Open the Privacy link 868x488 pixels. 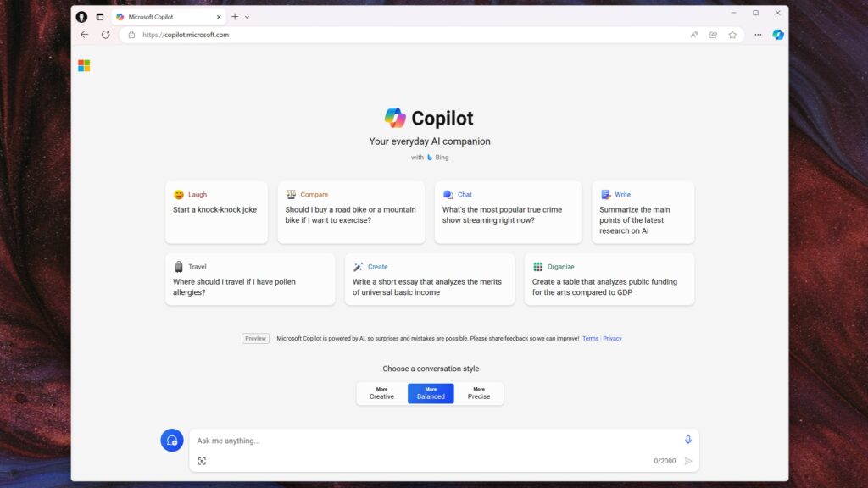(611, 338)
